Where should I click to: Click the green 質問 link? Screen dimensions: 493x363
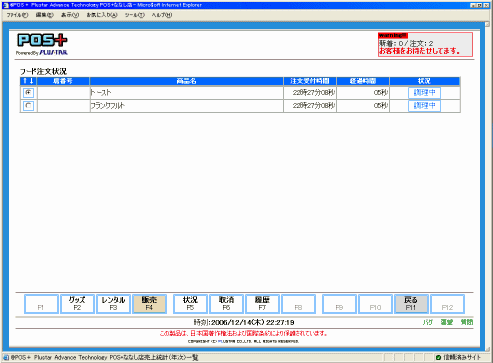[467, 322]
